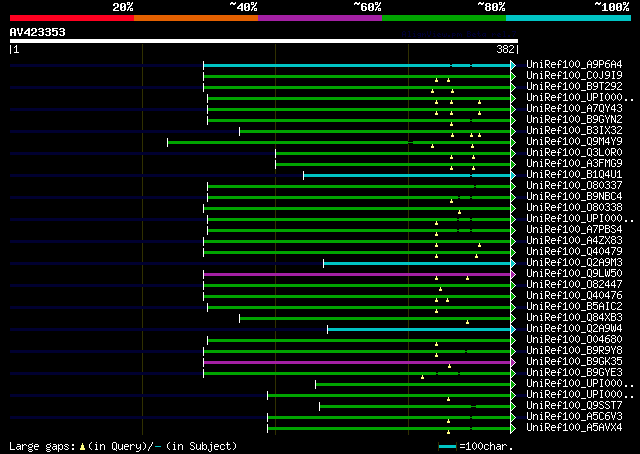640x454 pixels.
Task: Open hit UniRef100_A7QY43
Action: click(x=574, y=109)
